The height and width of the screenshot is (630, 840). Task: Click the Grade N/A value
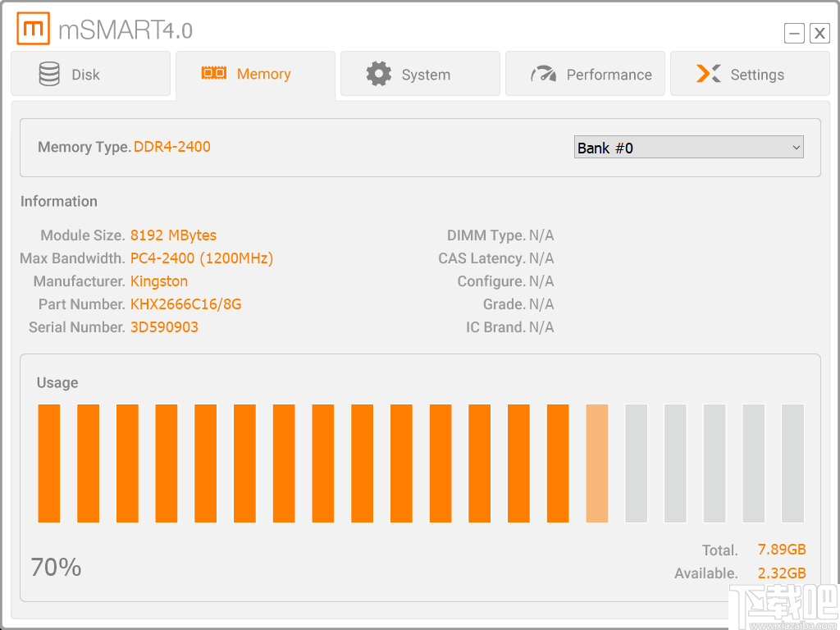[541, 304]
